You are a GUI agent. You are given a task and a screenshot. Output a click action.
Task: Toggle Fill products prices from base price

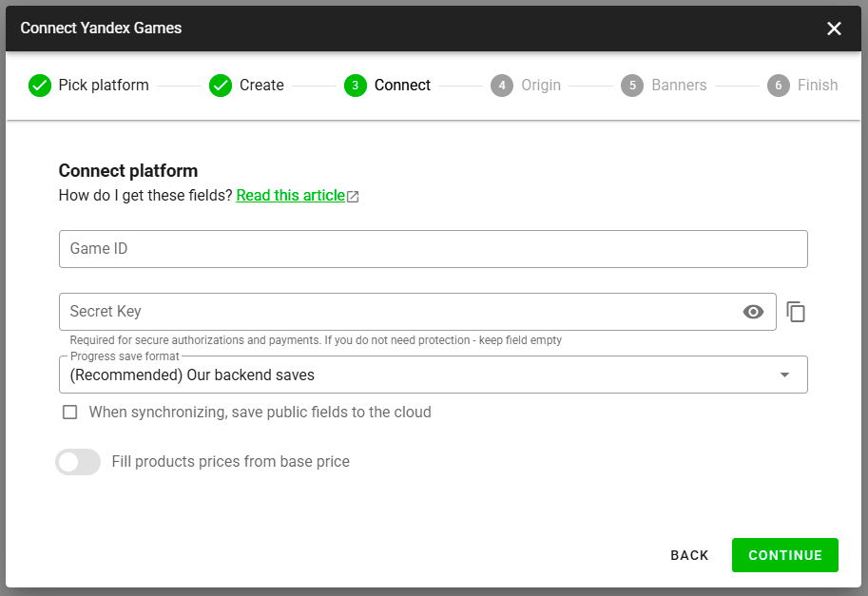[78, 462]
